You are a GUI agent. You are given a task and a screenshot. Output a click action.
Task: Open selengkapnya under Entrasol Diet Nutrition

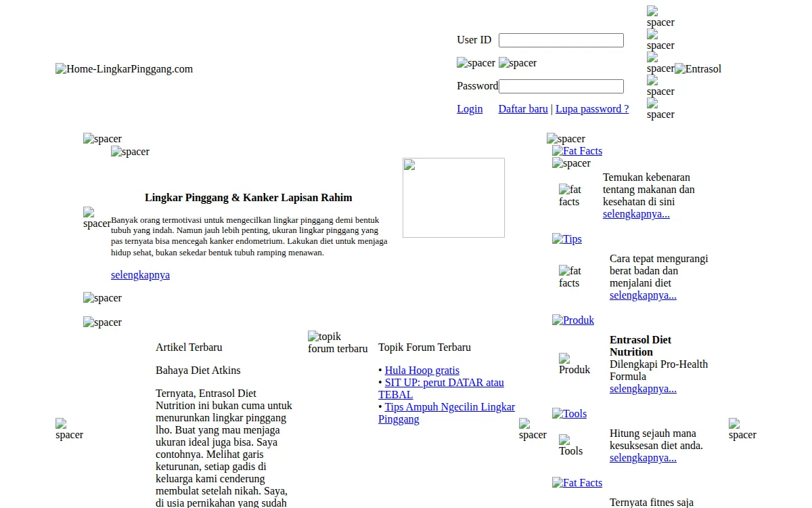click(643, 389)
